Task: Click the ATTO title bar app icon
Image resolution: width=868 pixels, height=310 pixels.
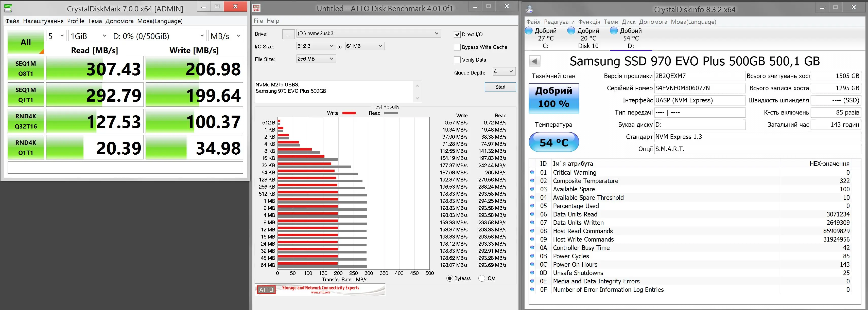Action: 256,8
